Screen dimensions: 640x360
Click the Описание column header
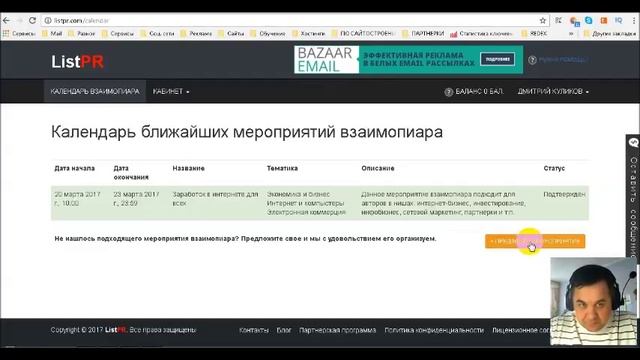click(378, 168)
